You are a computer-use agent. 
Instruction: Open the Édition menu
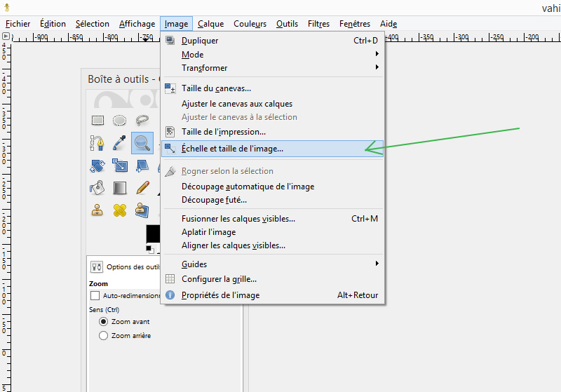(x=53, y=24)
